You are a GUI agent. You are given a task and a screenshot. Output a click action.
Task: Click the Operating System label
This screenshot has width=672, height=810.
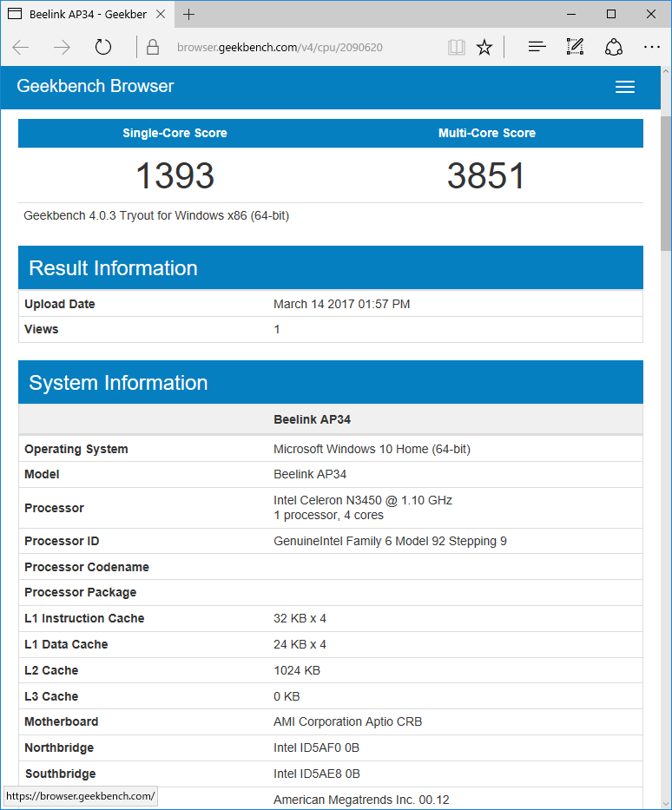(76, 449)
